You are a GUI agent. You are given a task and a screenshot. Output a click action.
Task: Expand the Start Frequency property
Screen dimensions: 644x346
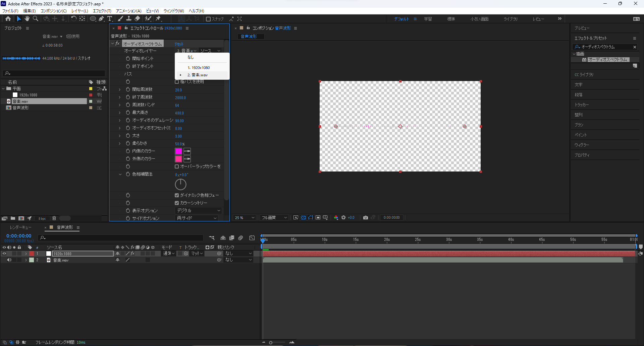pyautogui.click(x=119, y=89)
